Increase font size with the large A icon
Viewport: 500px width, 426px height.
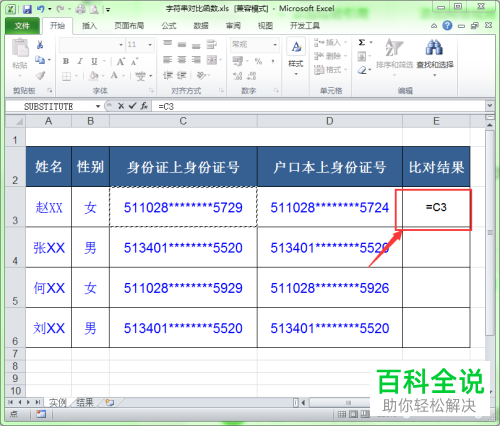(x=120, y=61)
